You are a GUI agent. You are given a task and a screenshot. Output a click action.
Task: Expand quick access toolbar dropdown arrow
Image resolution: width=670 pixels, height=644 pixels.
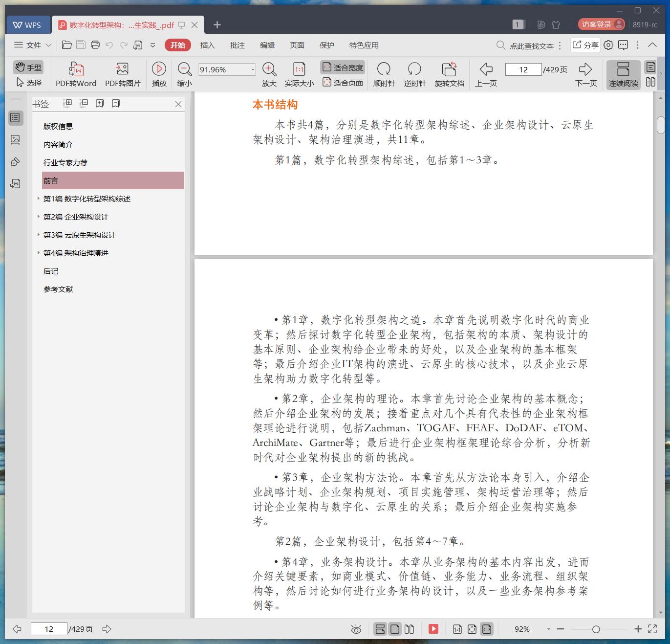point(152,45)
